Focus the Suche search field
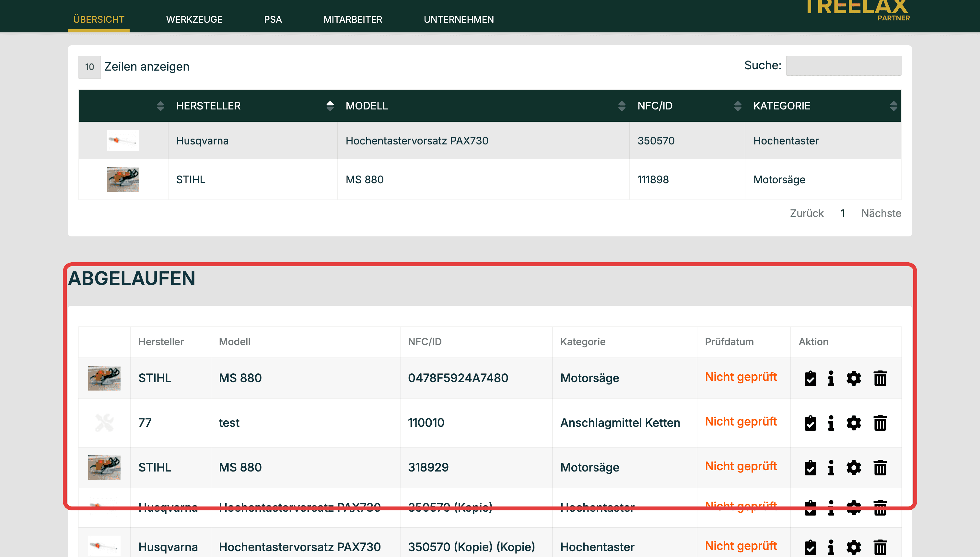Viewport: 980px width, 557px height. point(844,66)
